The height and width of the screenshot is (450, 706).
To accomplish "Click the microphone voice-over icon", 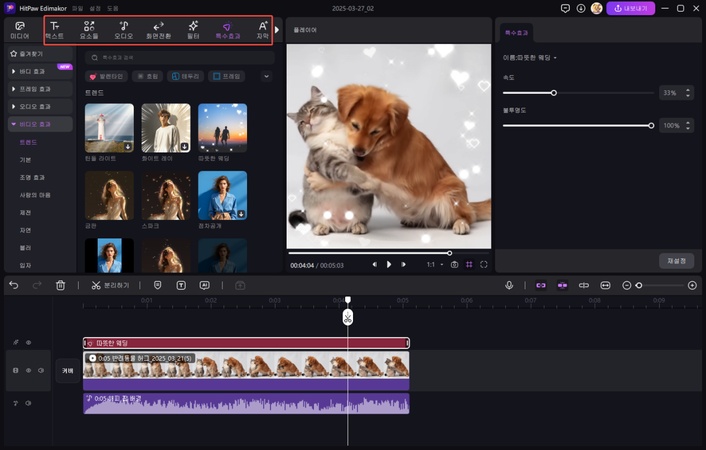I will (509, 285).
